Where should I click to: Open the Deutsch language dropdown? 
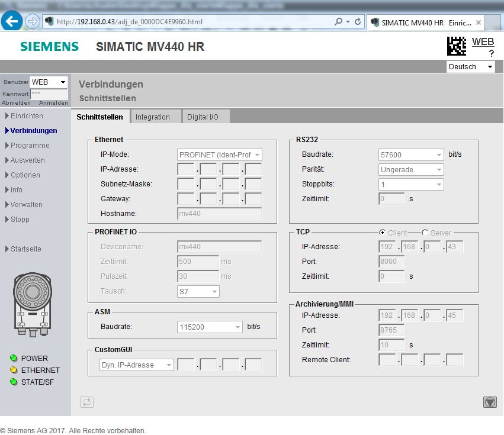[471, 67]
